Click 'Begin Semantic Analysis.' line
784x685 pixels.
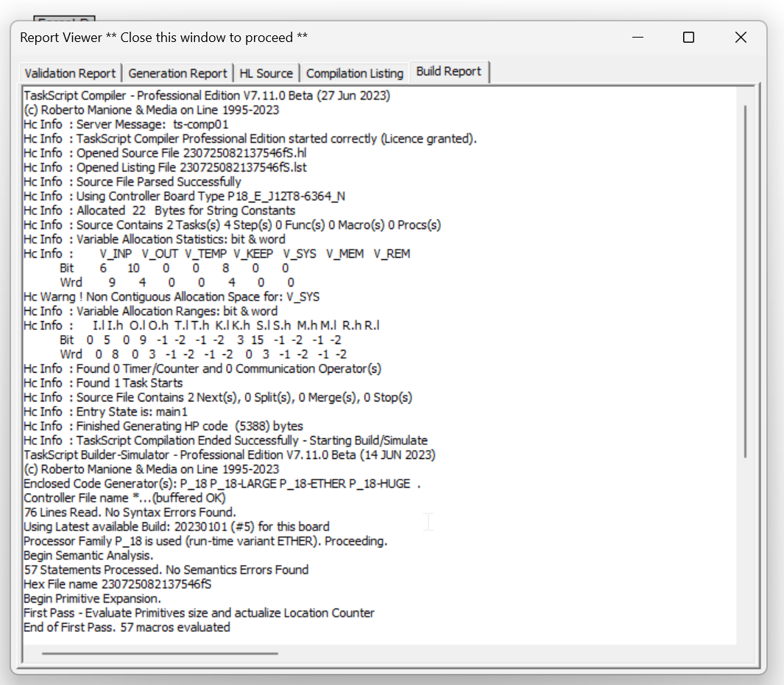[88, 555]
